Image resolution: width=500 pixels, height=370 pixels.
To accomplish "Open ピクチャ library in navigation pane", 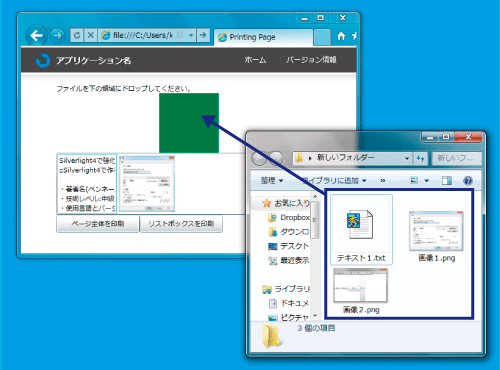I will [x=289, y=317].
